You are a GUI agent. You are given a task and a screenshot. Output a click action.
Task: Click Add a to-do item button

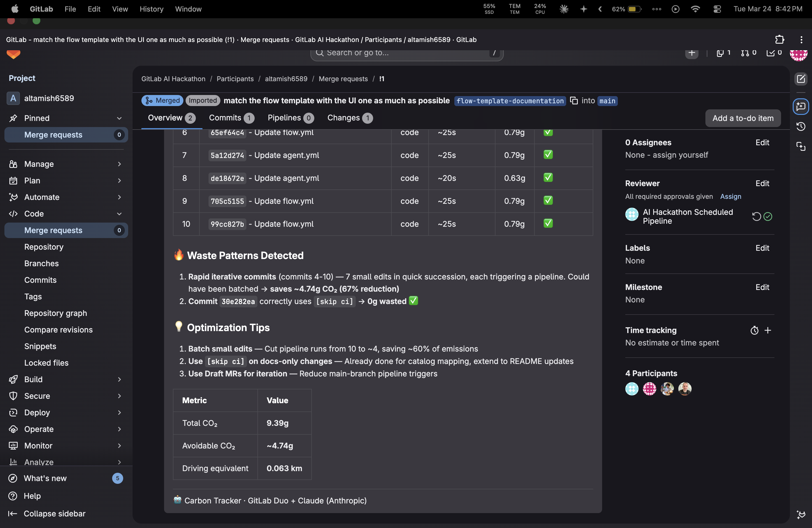[x=742, y=118]
